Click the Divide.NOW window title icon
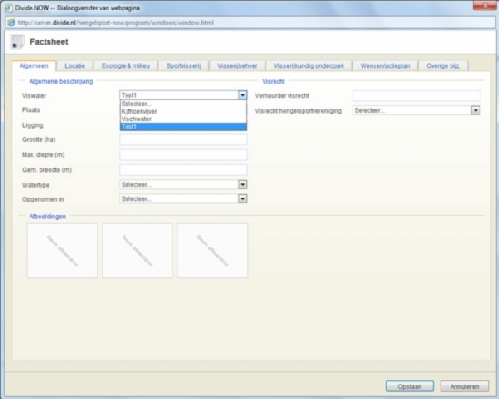This screenshot has width=499, height=399. (9, 7)
